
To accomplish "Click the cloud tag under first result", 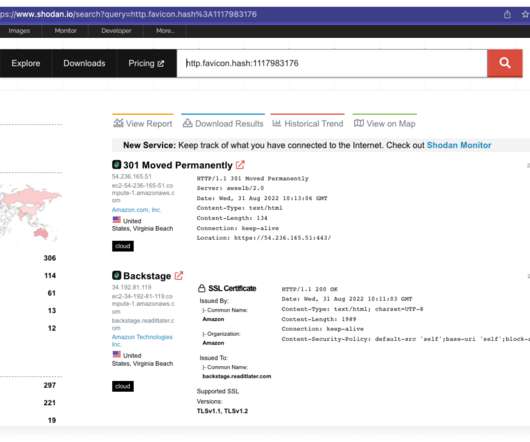I will click(123, 246).
